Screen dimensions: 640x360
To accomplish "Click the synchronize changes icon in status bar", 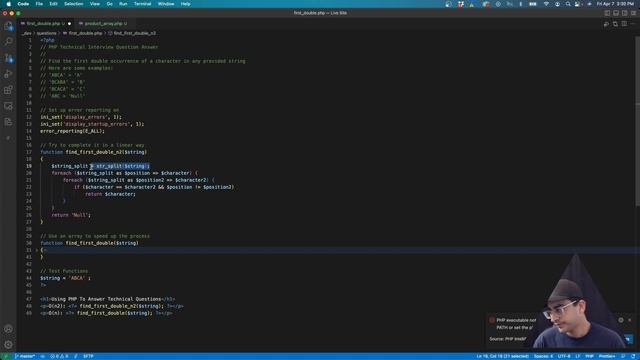I will point(42,356).
